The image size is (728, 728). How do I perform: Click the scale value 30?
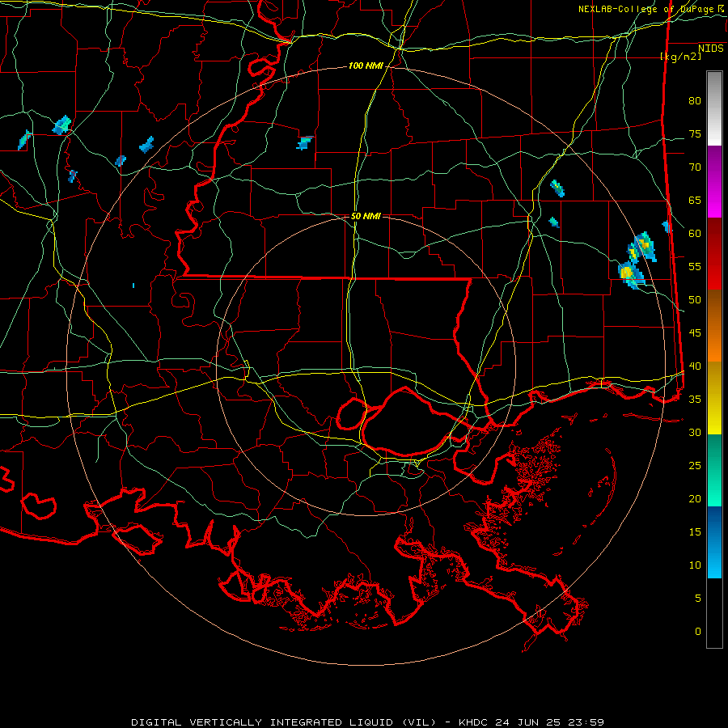point(695,433)
